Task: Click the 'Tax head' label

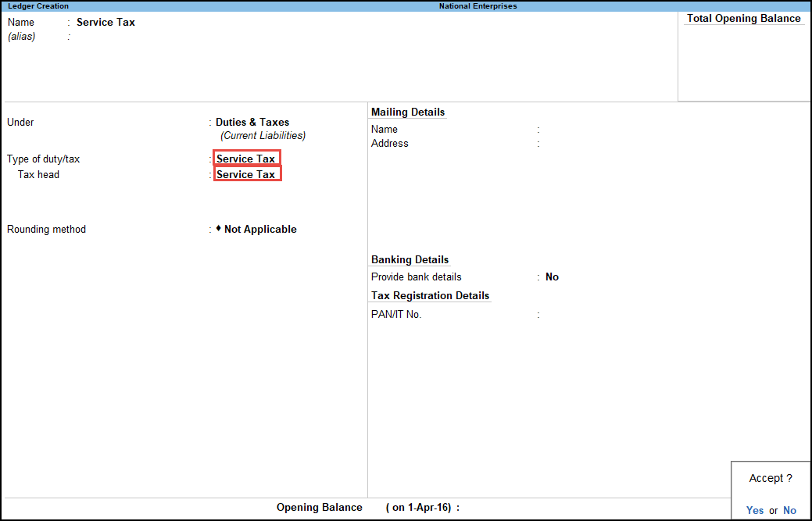Action: [38, 174]
